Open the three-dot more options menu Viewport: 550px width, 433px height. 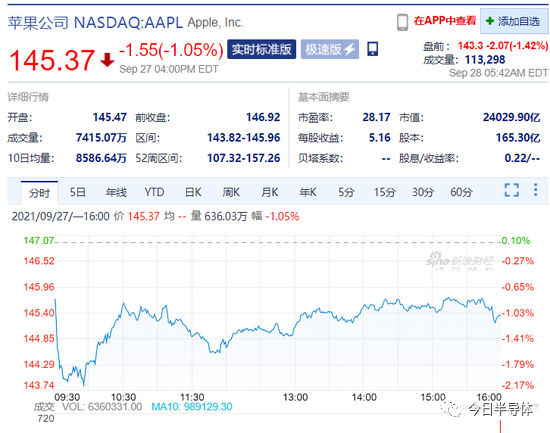coord(535,189)
